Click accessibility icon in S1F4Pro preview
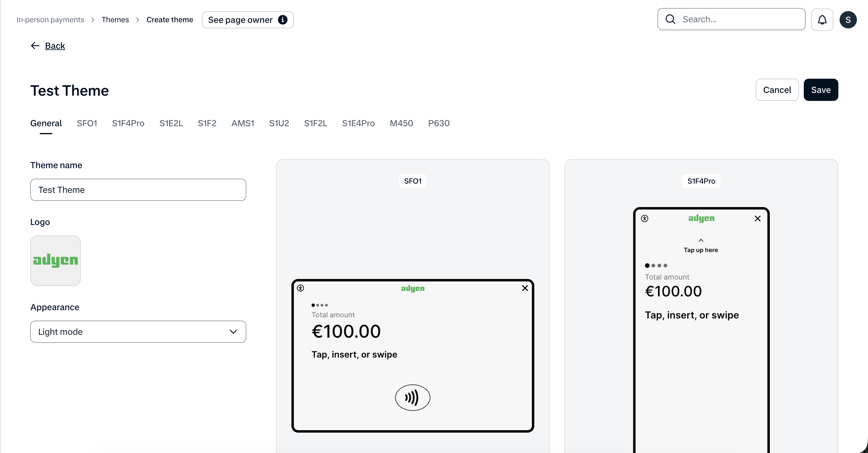 (644, 218)
